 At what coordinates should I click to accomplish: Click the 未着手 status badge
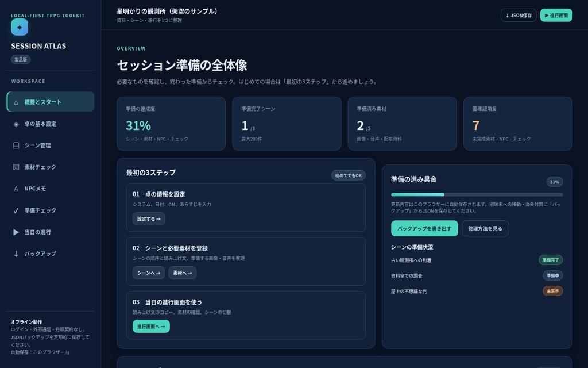pyautogui.click(x=553, y=291)
